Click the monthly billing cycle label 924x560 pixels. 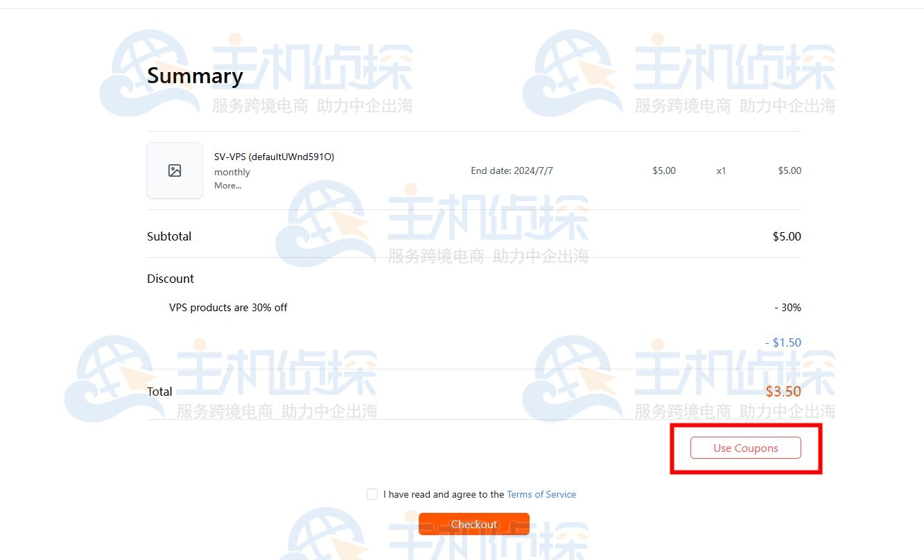click(232, 172)
